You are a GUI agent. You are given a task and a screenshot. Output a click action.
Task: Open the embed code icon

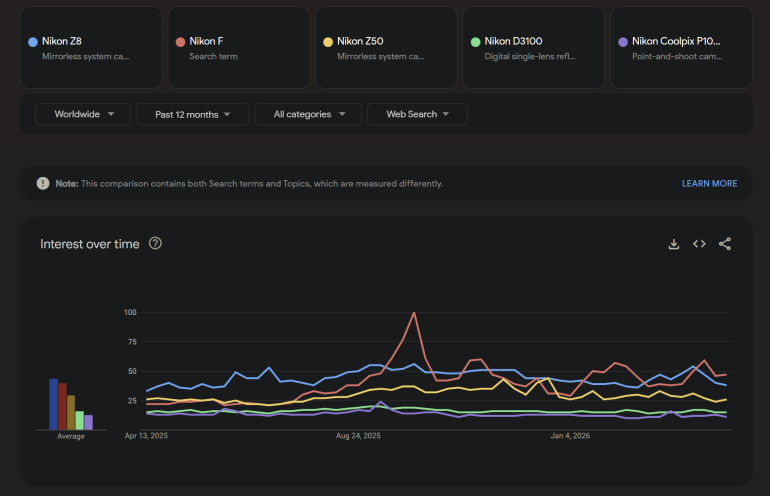(699, 244)
